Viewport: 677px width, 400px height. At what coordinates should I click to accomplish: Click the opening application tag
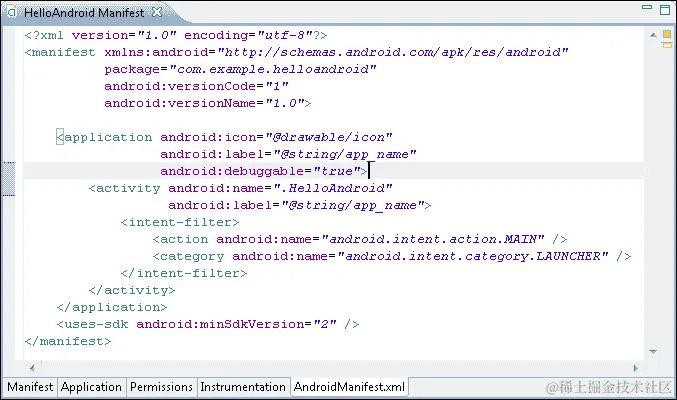[x=104, y=137]
